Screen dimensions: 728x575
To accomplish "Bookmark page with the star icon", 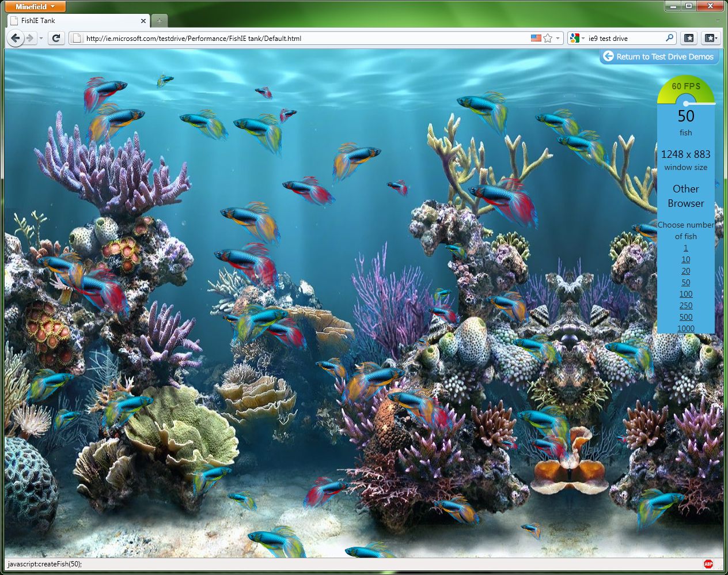I will 548,38.
